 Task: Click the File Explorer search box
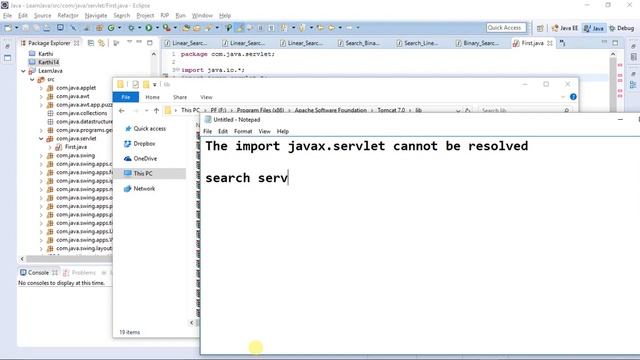click(525, 111)
